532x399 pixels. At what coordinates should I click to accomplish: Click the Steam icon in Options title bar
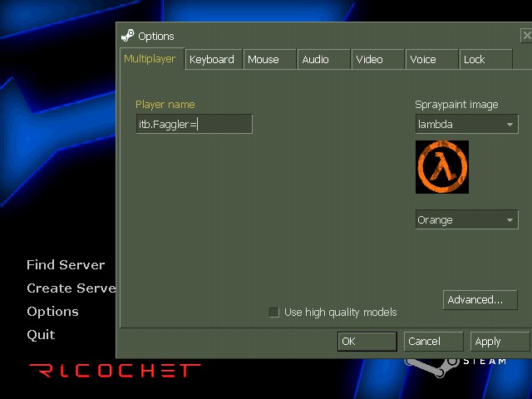[x=128, y=36]
